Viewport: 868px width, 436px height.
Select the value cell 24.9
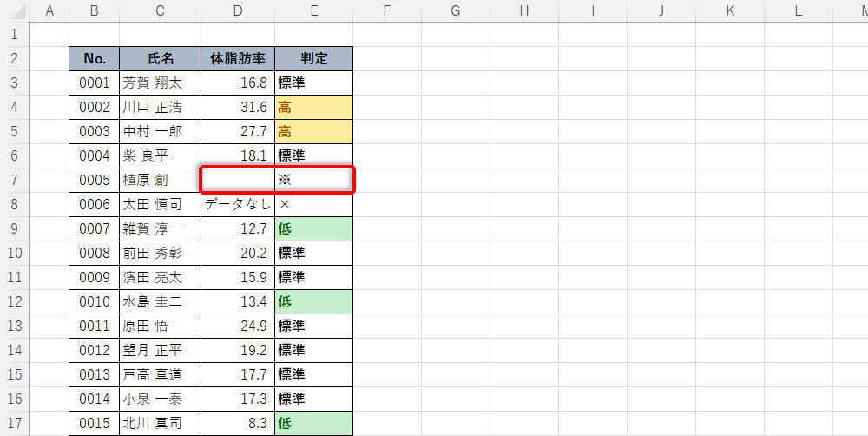click(238, 326)
